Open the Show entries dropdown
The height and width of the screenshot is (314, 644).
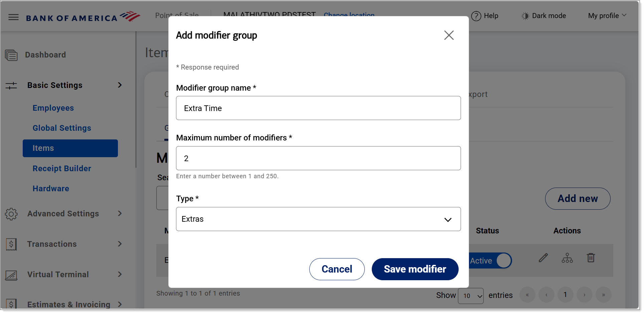[x=471, y=296]
